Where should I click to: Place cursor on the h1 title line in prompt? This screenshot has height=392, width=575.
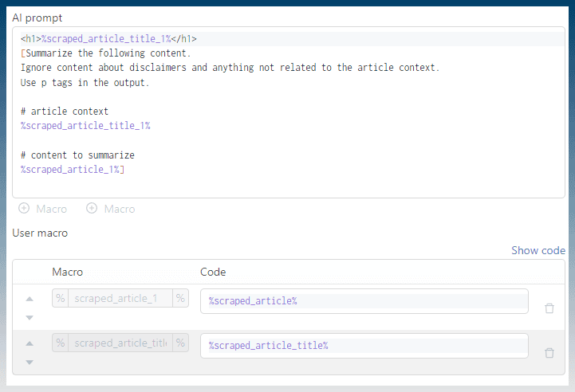point(108,39)
